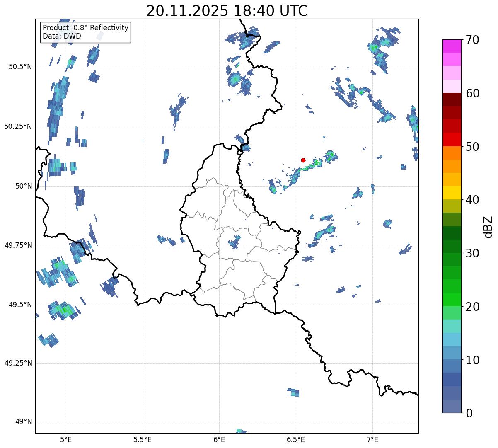Click the pale pink colorbar segment above 60
The image size is (498, 448).
452,86
